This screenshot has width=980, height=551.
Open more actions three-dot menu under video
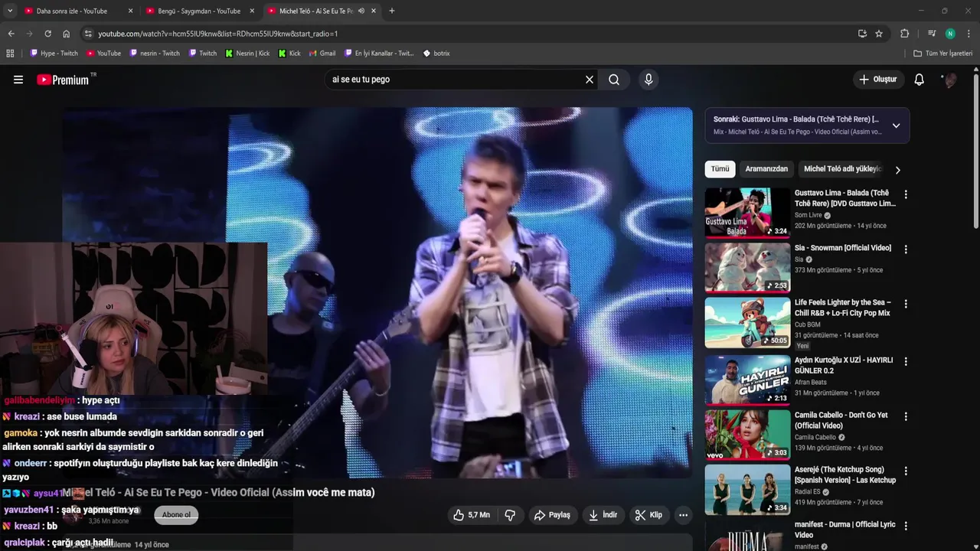click(x=683, y=515)
